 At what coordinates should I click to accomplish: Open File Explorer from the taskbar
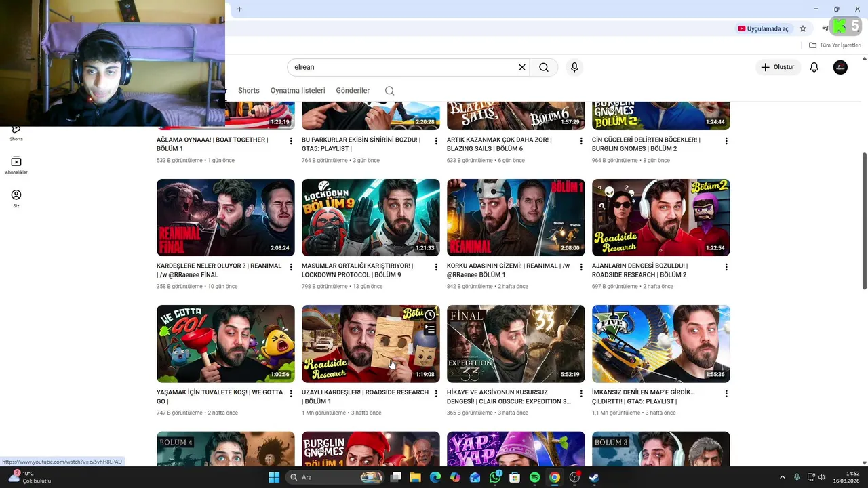415,477
